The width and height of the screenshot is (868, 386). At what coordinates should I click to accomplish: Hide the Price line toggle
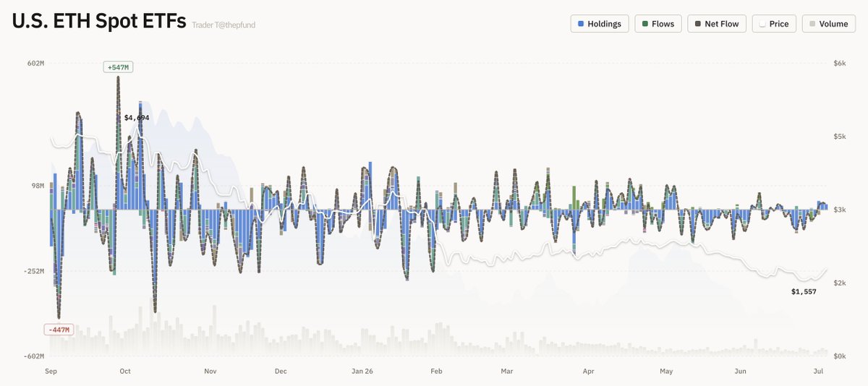click(x=774, y=24)
